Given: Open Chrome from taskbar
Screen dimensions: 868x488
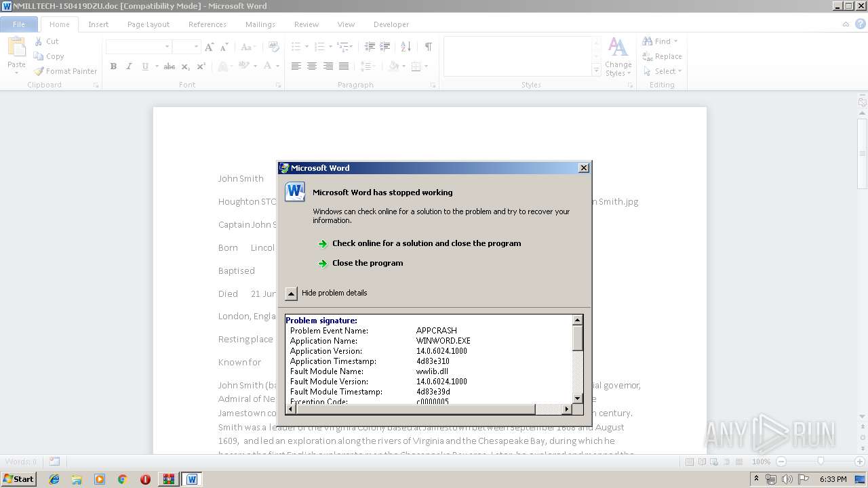Looking at the screenshot, I should [122, 479].
